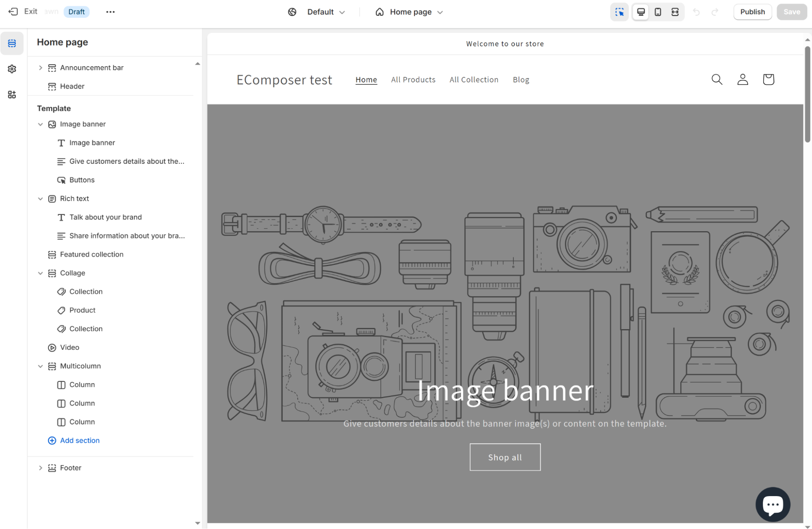Switch to Desktop preview mode
The height and width of the screenshot is (529, 812).
click(641, 12)
